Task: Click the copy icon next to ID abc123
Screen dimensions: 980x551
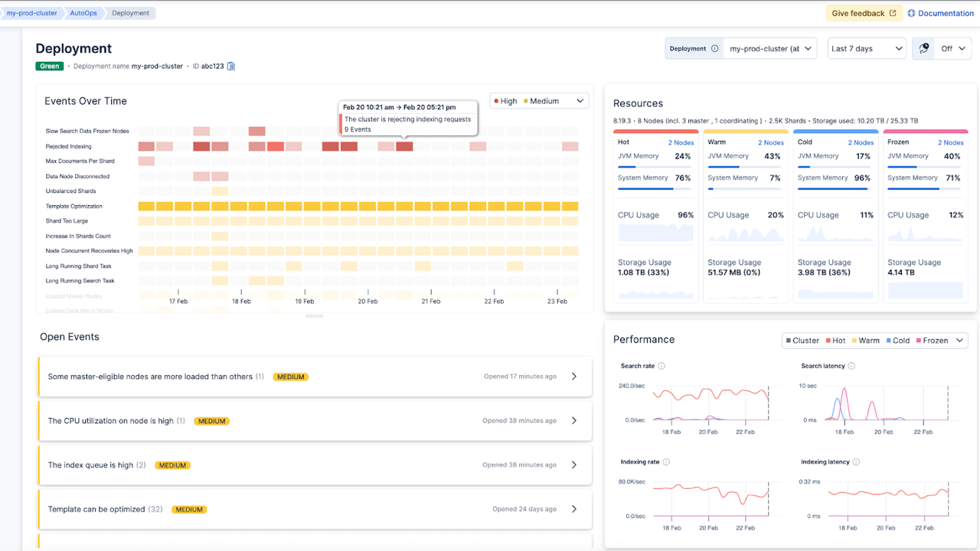Action: (x=231, y=66)
